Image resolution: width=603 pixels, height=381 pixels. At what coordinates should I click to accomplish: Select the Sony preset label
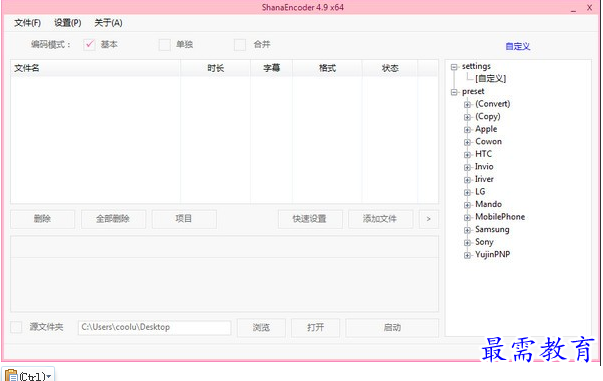(484, 242)
